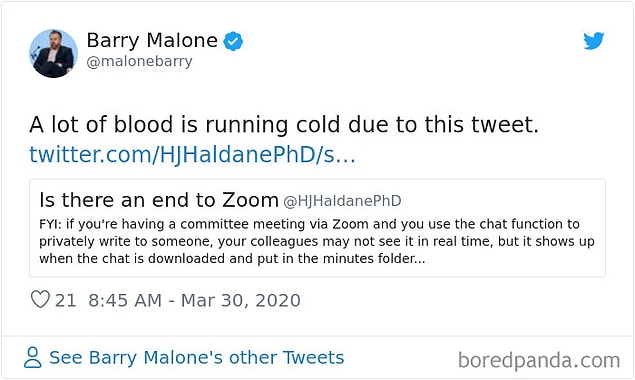
Task: Open Barry Malone's profile picture
Action: pos(53,53)
